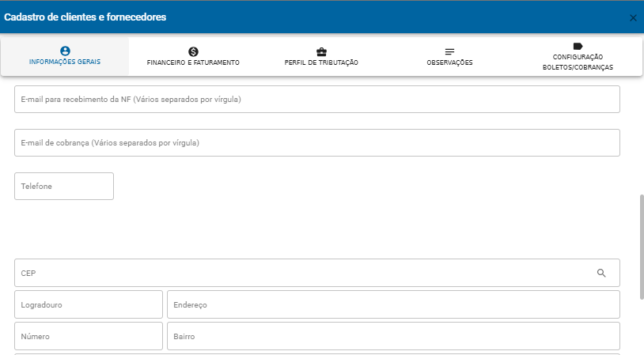Select the Informações Gerais tab label
644x355 pixels.
65,62
